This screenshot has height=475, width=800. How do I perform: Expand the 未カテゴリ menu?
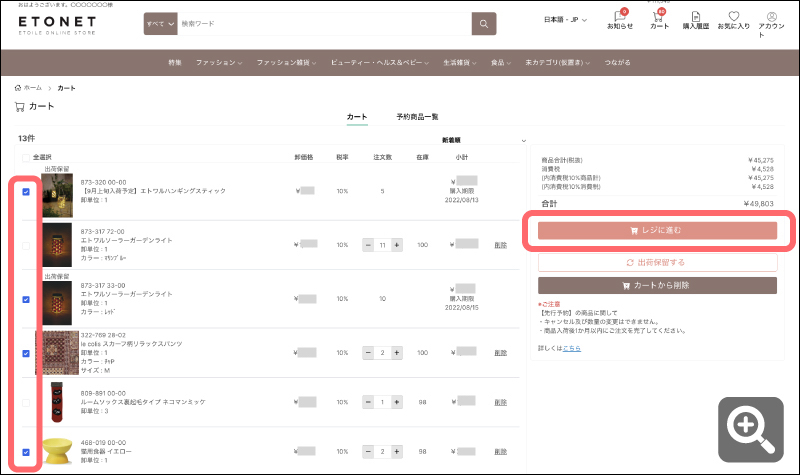coord(558,63)
